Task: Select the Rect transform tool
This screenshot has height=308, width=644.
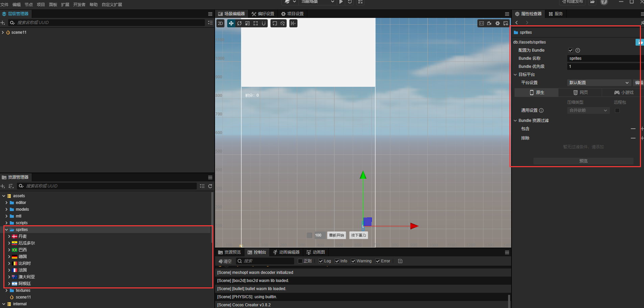Action: point(256,23)
